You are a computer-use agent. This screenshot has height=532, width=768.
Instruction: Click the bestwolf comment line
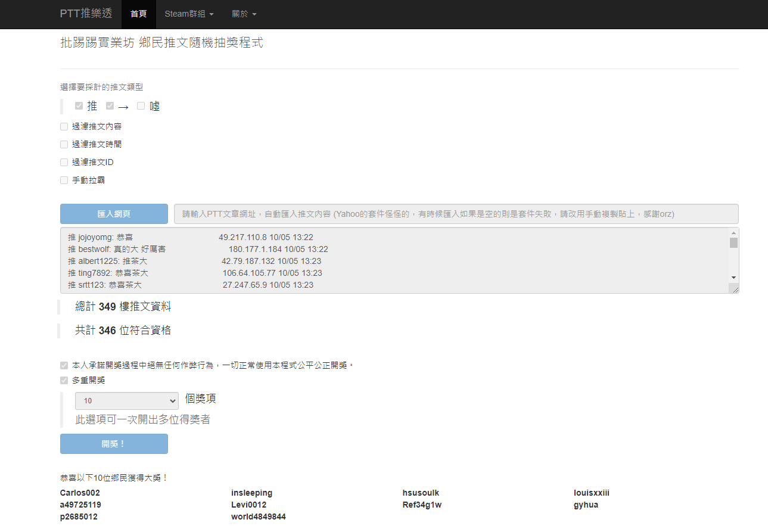(198, 249)
